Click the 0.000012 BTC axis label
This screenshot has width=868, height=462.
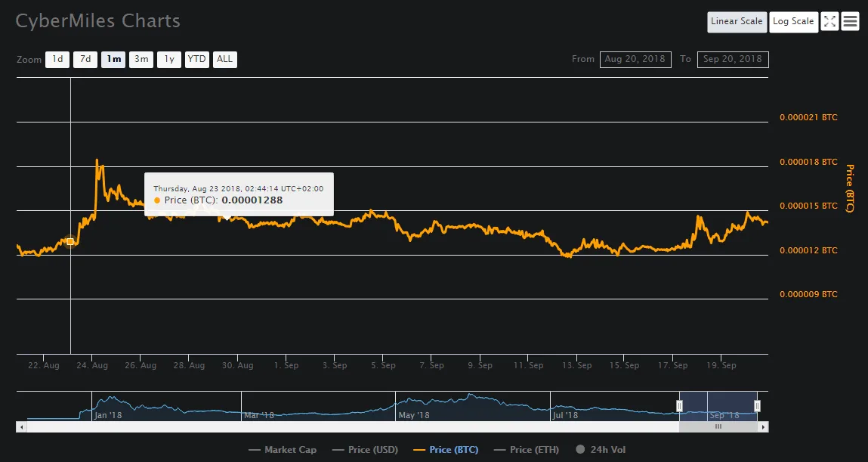808,250
